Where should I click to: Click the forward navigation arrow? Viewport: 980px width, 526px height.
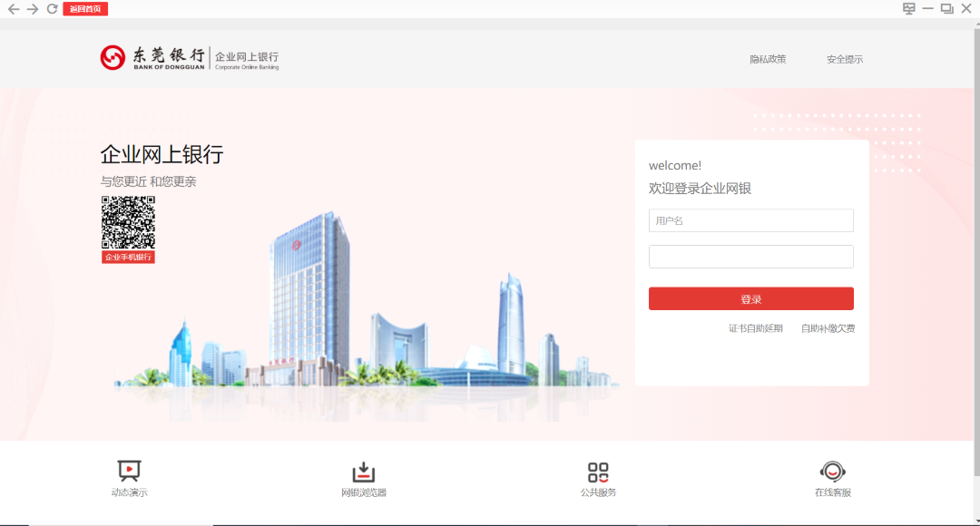[31, 8]
